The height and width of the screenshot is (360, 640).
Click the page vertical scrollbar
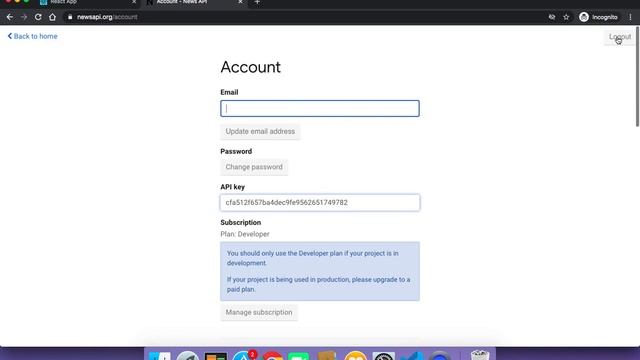(x=637, y=78)
